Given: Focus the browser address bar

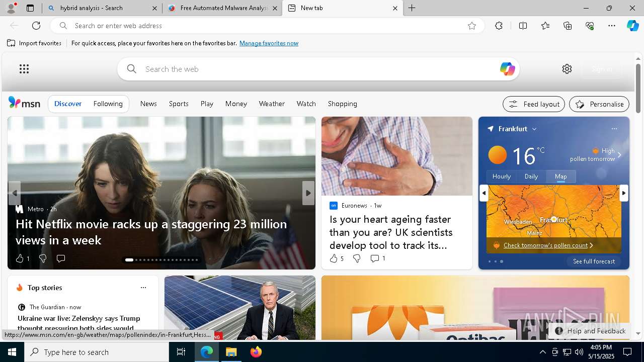Looking at the screenshot, I should (x=267, y=26).
